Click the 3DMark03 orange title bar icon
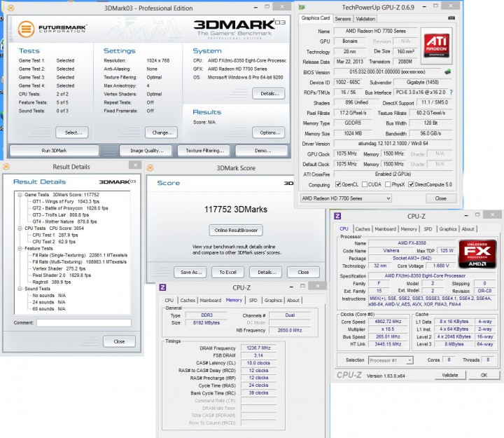 pyautogui.click(x=10, y=8)
